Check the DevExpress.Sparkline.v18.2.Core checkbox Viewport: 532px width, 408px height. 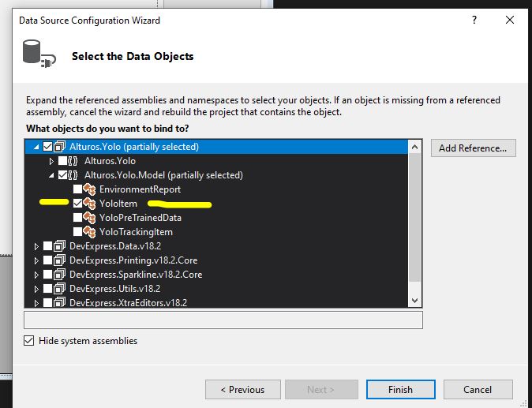coord(48,275)
